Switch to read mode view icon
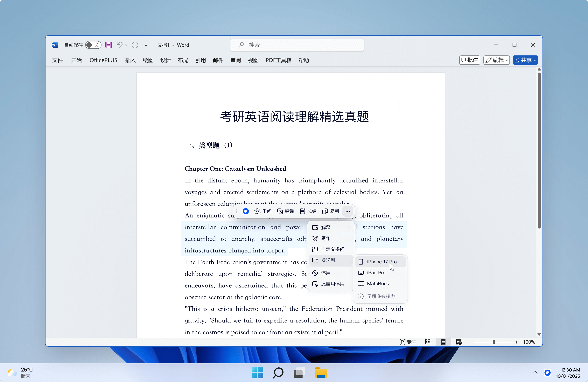 [x=428, y=342]
